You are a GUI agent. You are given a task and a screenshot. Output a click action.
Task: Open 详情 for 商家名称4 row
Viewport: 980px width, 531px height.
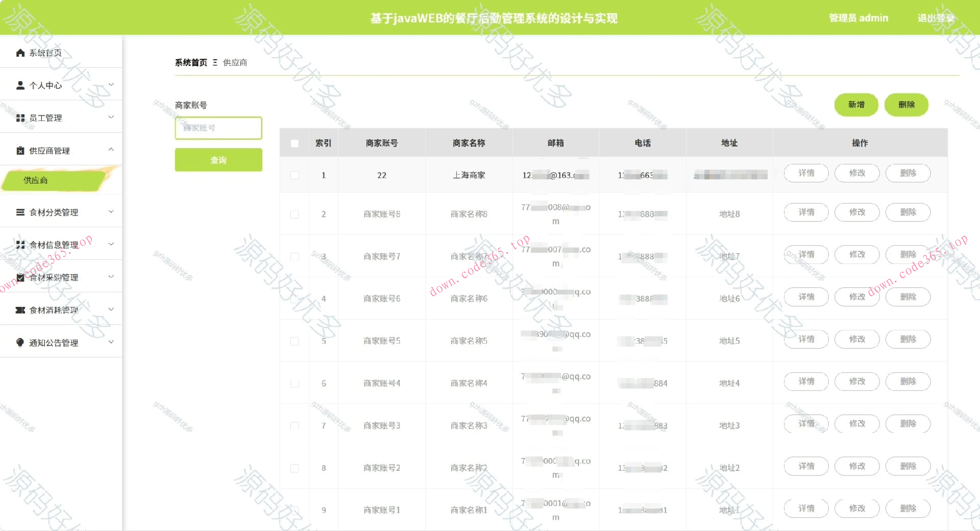pyautogui.click(x=806, y=381)
